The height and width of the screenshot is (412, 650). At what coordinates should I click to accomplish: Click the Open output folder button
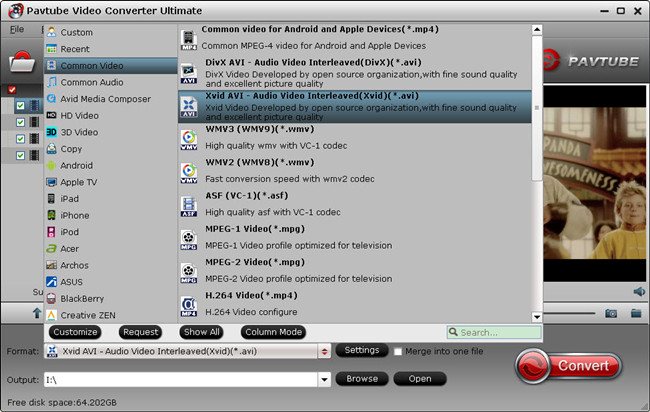point(420,379)
